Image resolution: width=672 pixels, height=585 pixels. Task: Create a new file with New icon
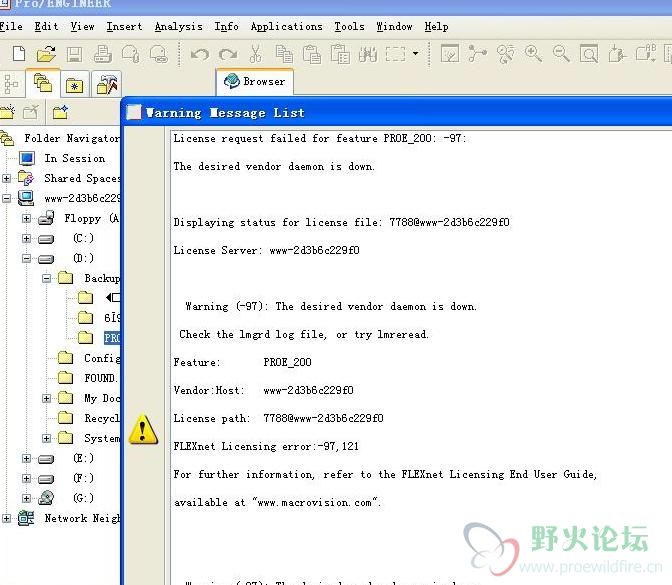(x=19, y=54)
